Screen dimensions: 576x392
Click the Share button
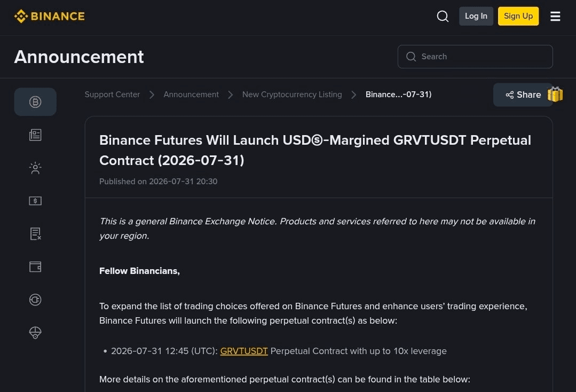coord(523,95)
